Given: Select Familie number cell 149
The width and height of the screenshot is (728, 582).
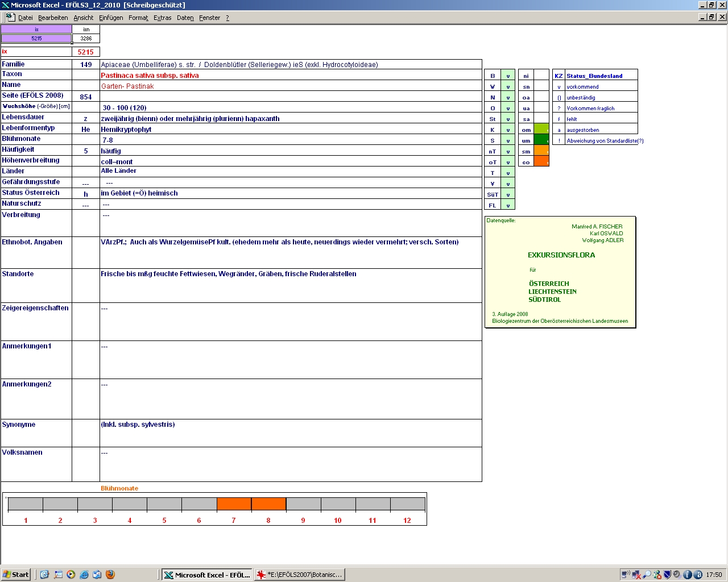Looking at the screenshot, I should pos(86,64).
